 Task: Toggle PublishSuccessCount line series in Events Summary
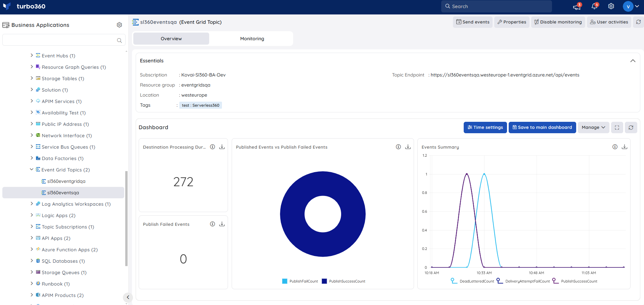coord(574,281)
